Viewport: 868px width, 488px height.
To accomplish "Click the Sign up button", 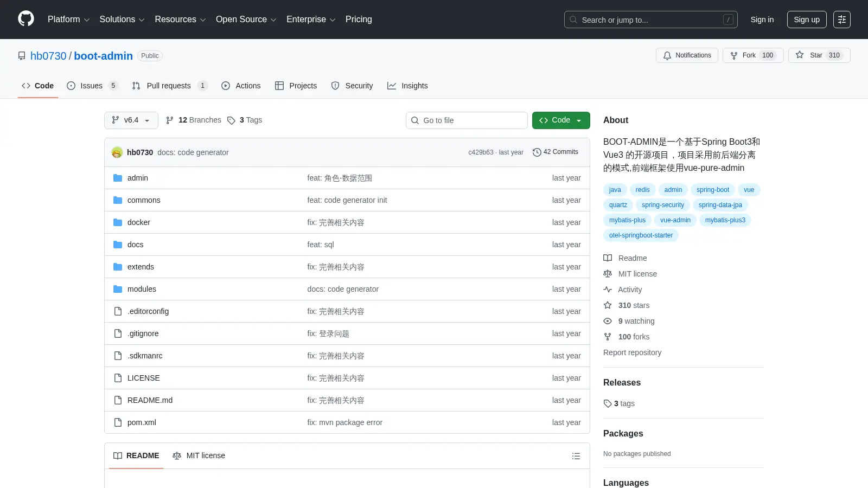I will click(807, 20).
